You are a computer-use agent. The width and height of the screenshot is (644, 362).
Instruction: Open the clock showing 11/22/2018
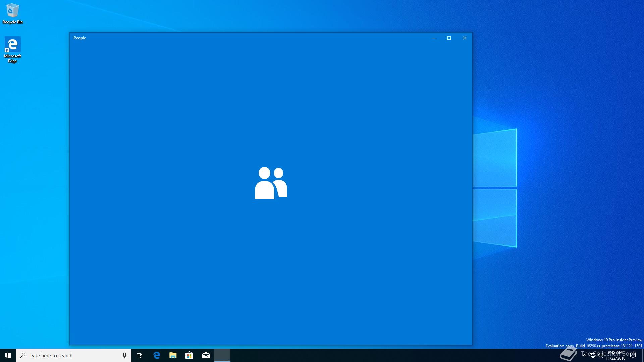615,355
